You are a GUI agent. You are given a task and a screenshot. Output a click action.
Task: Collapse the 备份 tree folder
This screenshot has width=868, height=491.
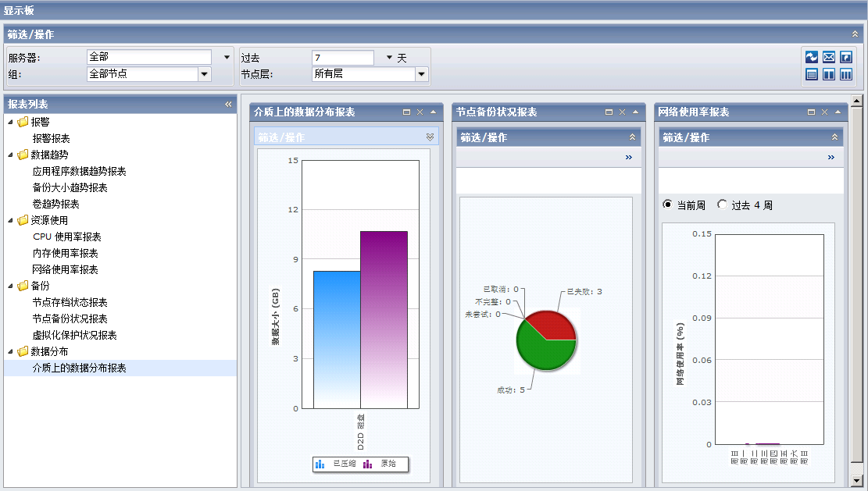point(10,286)
